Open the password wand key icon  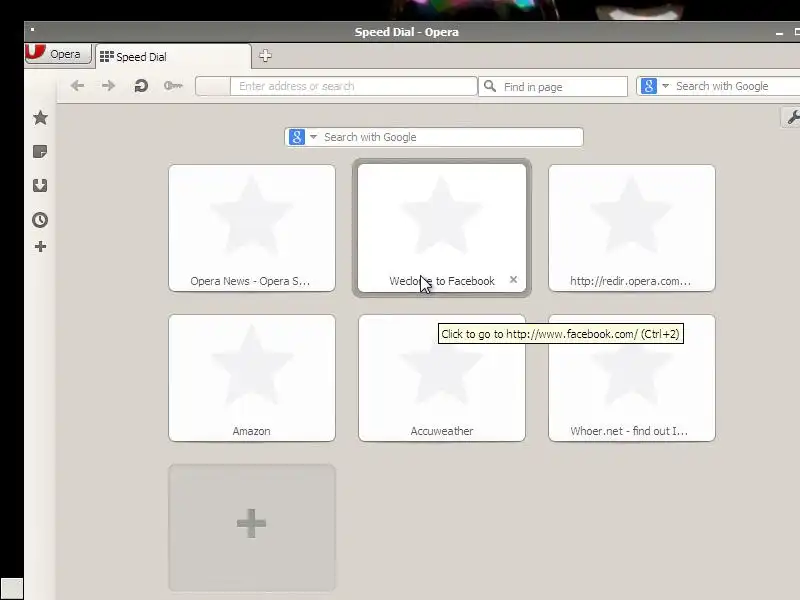click(x=173, y=86)
